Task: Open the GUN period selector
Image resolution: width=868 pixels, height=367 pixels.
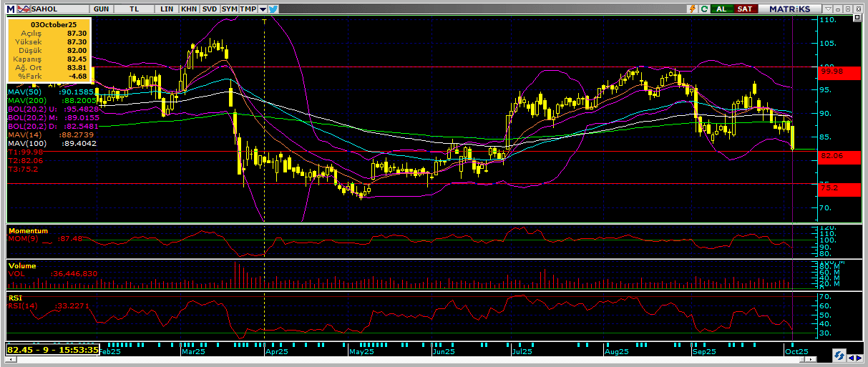Action: tap(102, 9)
